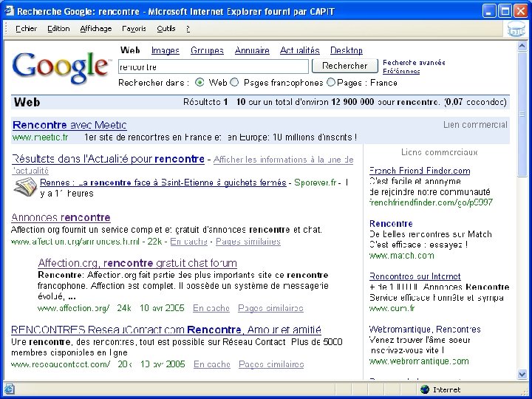Open Affection.org rencontre gratuit chat forum result
The width and height of the screenshot is (532, 399).
pos(137,263)
